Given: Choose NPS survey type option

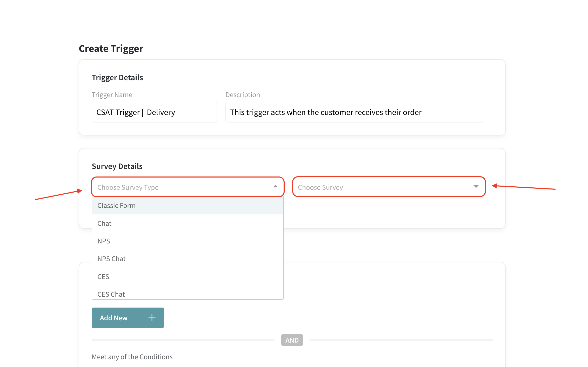Looking at the screenshot, I should pos(104,241).
